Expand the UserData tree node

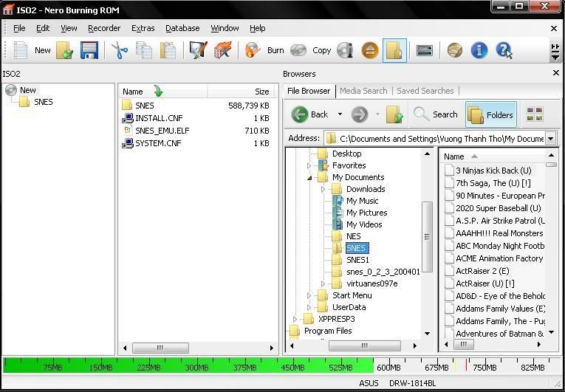point(309,308)
